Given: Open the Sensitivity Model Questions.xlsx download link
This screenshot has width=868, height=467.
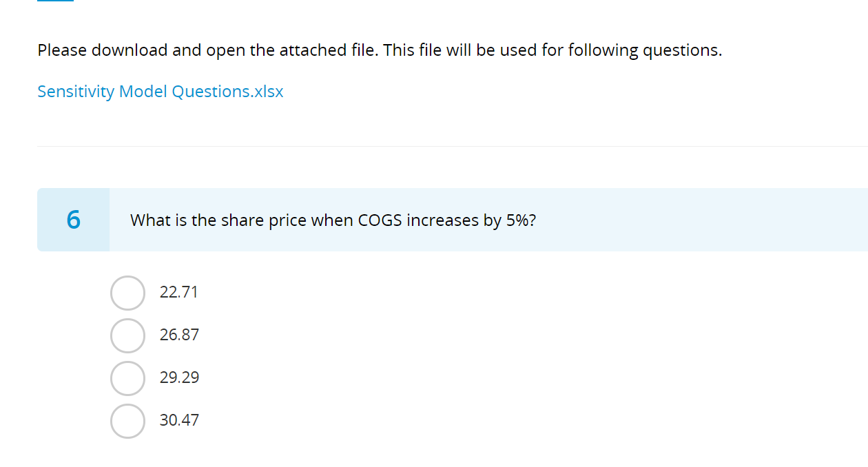Looking at the screenshot, I should pyautogui.click(x=160, y=91).
